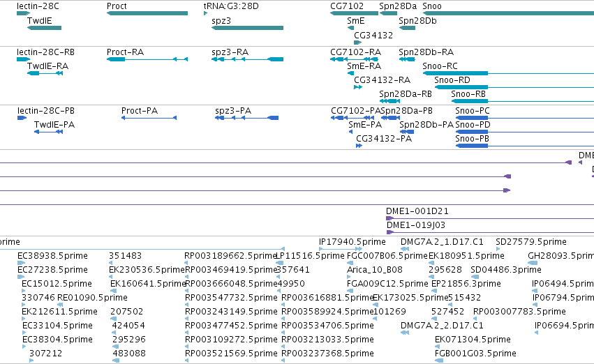Click the tRNA:G3:28D gene label

[231, 6]
